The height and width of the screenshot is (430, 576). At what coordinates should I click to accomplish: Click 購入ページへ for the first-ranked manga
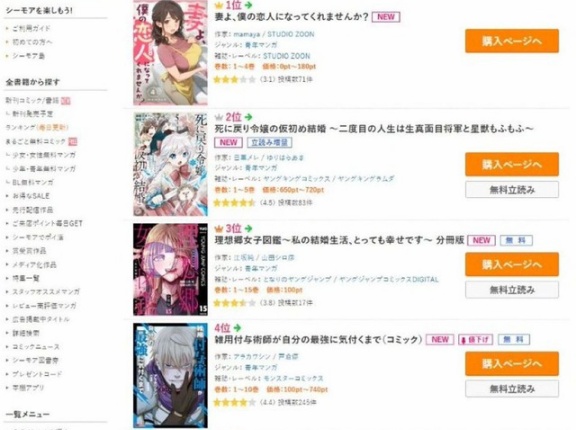point(512,41)
